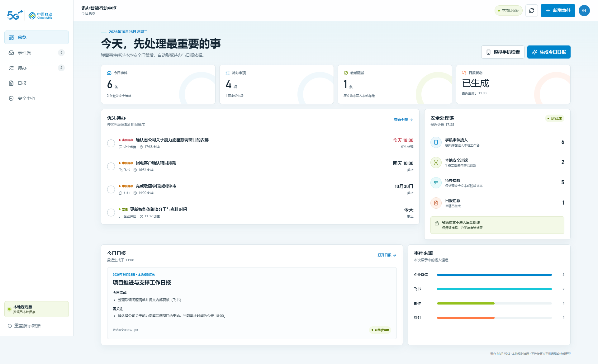Image resolution: width=598 pixels, height=364 pixels.
Task: Click the 钉钉 source progress bar
Action: tap(494, 318)
